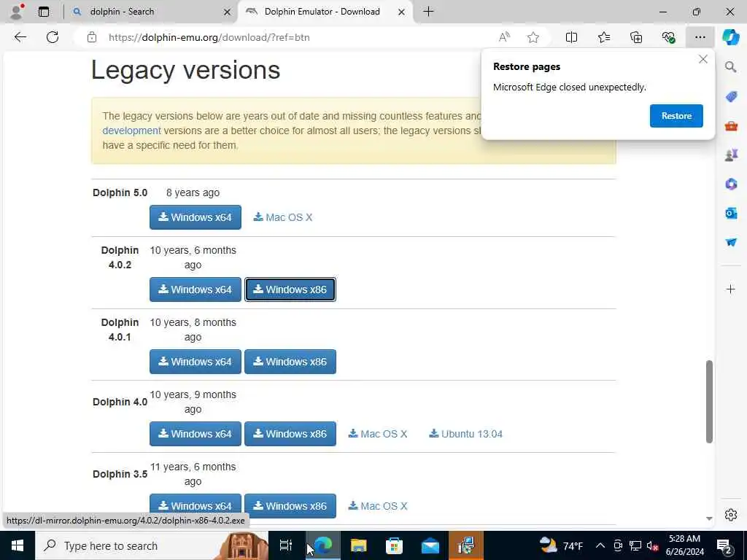Refresh the current page
The image size is (747, 560).
[53, 37]
